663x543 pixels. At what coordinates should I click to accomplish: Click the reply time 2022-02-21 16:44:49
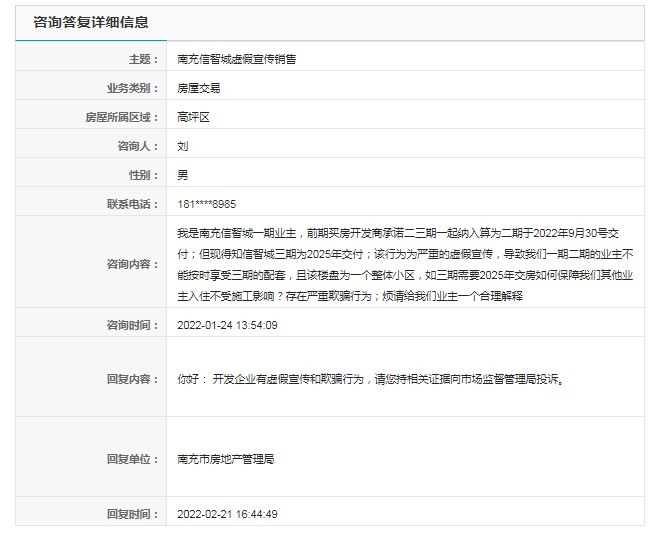click(x=227, y=514)
